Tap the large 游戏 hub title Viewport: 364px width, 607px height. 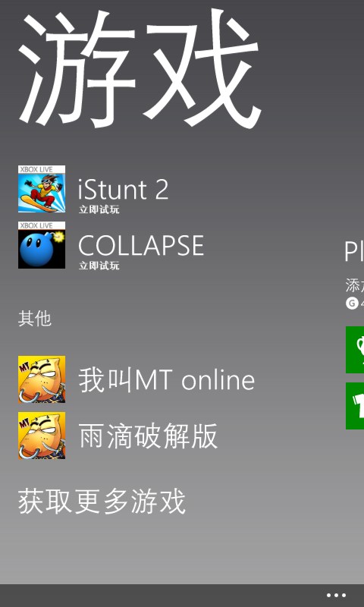140,69
